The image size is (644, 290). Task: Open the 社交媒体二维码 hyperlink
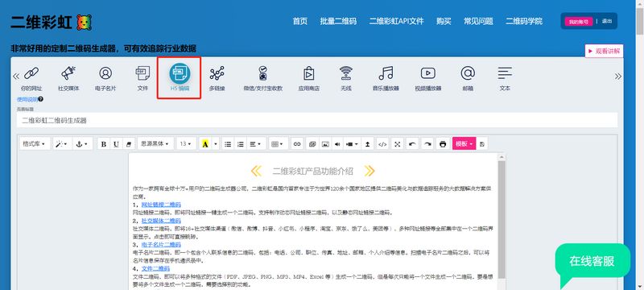(x=161, y=221)
